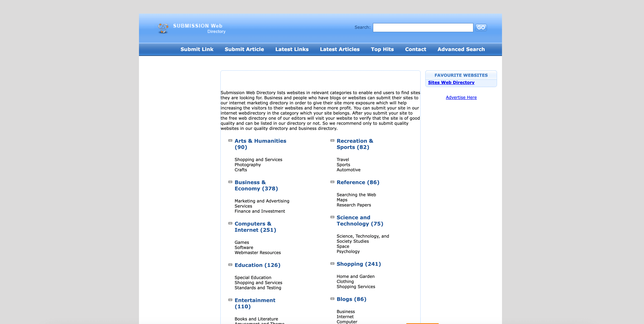This screenshot has height=324, width=644.
Task: Select Special Education subcategory
Action: tap(253, 277)
